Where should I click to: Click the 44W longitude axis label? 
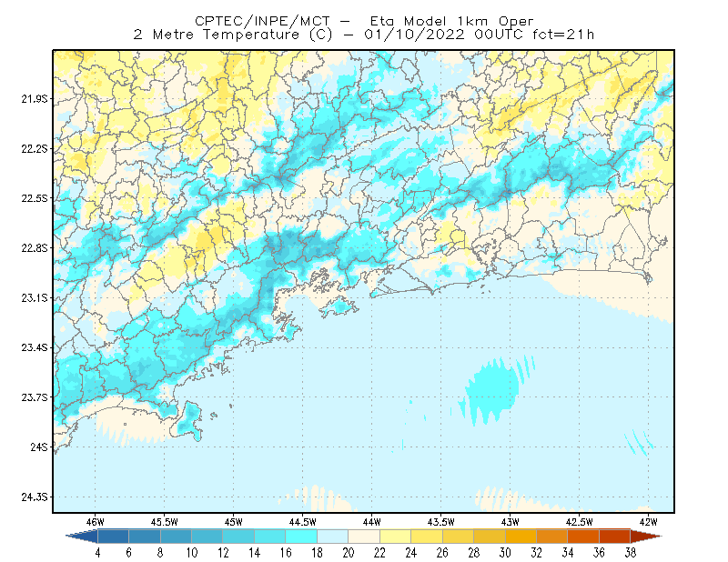pos(371,522)
